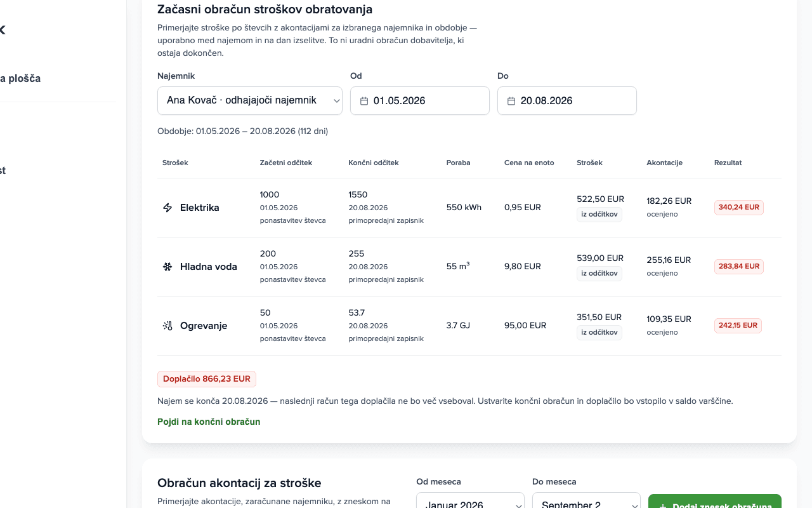
Task: Open the calendar icon in the Do date field
Action: click(x=511, y=101)
